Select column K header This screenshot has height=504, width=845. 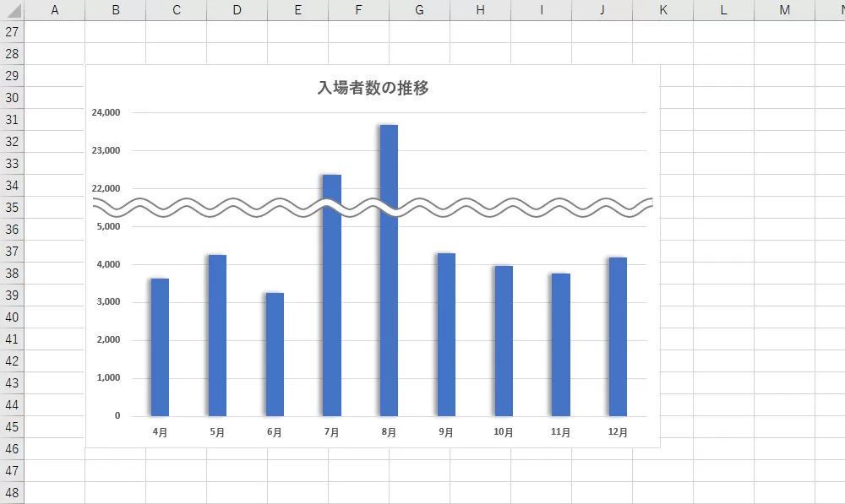coord(663,10)
